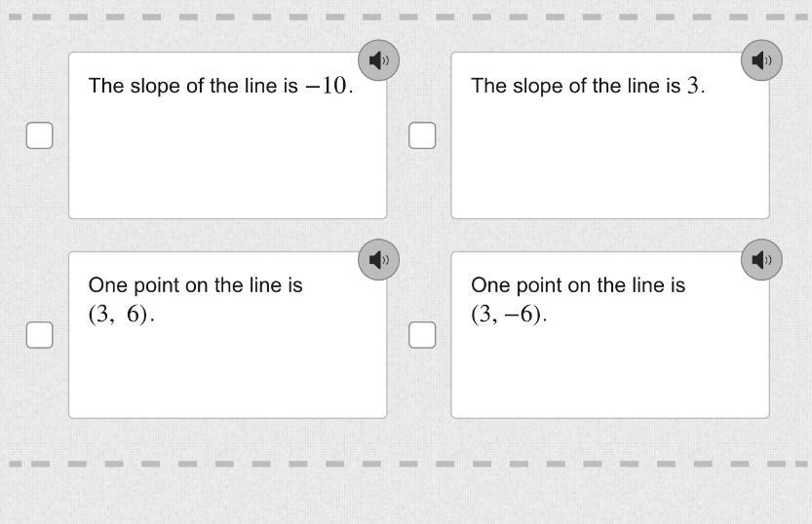The height and width of the screenshot is (524, 812).
Task: Play audio for slope −10 statement
Action: (x=378, y=60)
